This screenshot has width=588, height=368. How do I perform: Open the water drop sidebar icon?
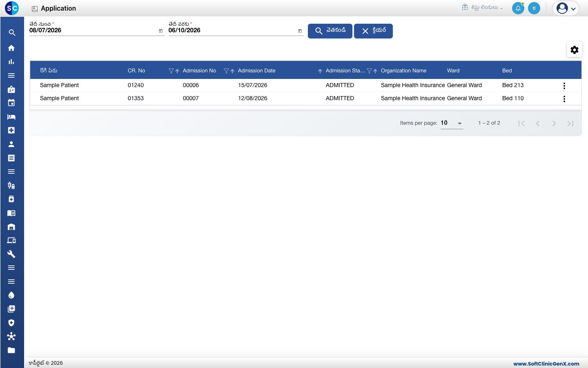pos(11,295)
